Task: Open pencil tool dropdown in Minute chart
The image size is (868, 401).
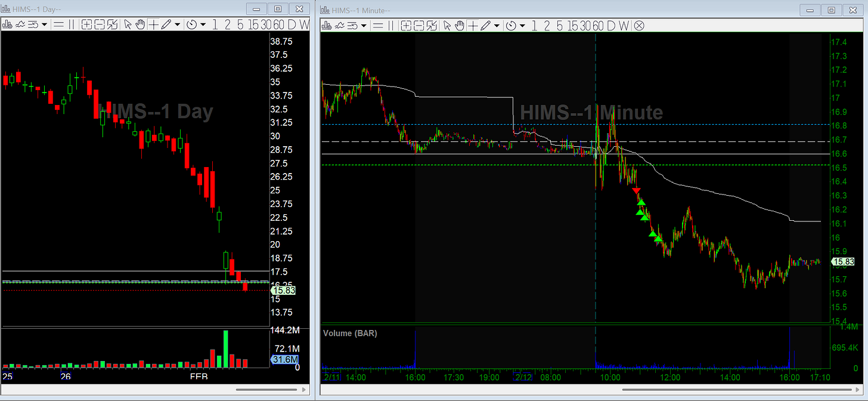Action: point(497,25)
